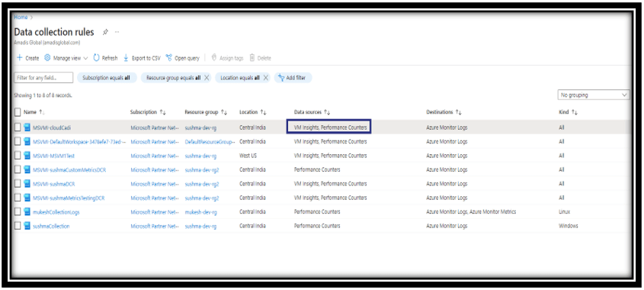The image size is (644, 290).
Task: Open sushma-dev-rg2 link in MSVMI-sushmaDCR row
Action: point(202,183)
